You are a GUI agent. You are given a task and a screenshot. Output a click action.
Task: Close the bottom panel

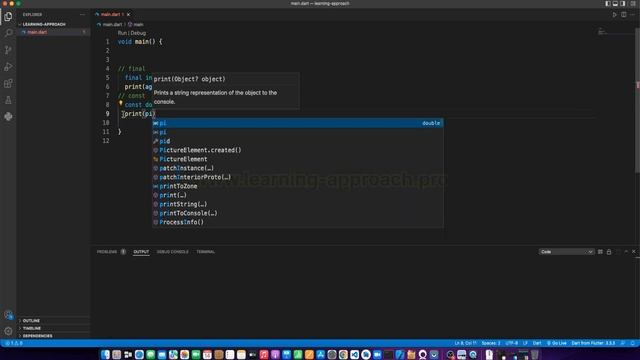634,252
